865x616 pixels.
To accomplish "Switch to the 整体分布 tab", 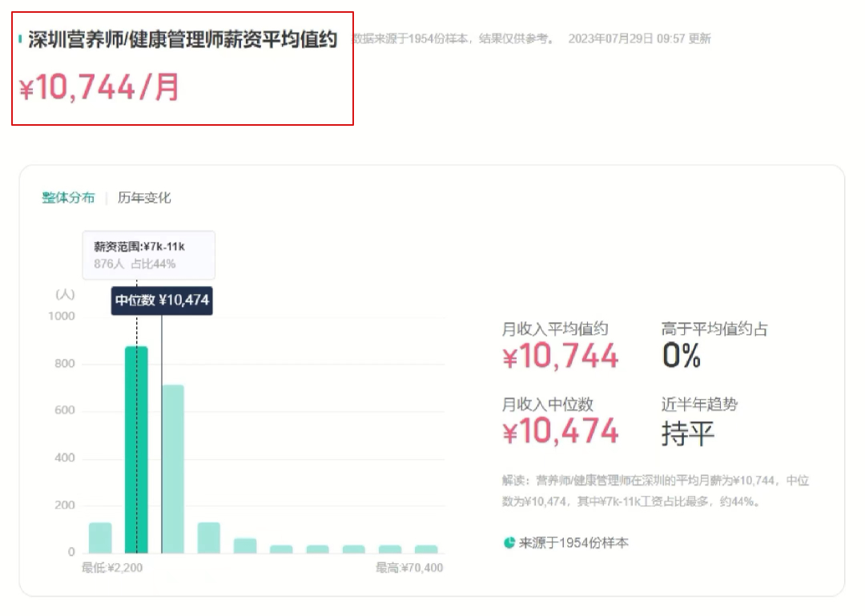I will (68, 198).
